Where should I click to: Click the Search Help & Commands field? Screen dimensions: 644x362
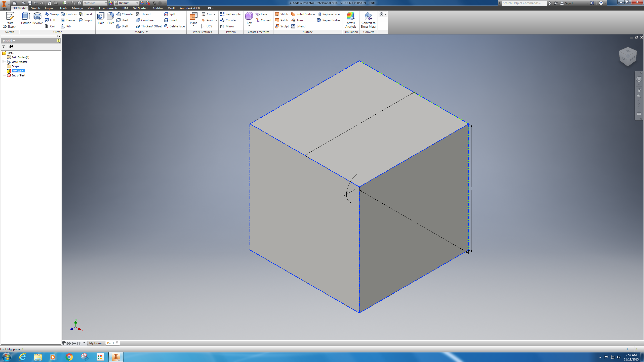(x=524, y=3)
